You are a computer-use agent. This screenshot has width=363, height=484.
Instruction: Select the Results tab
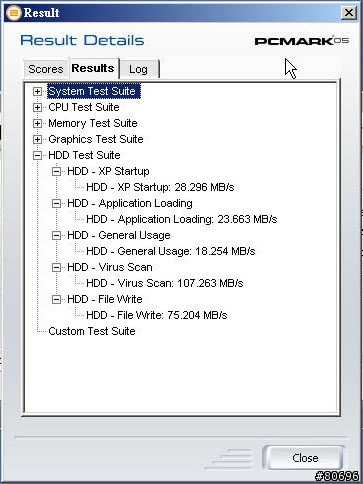click(x=93, y=68)
